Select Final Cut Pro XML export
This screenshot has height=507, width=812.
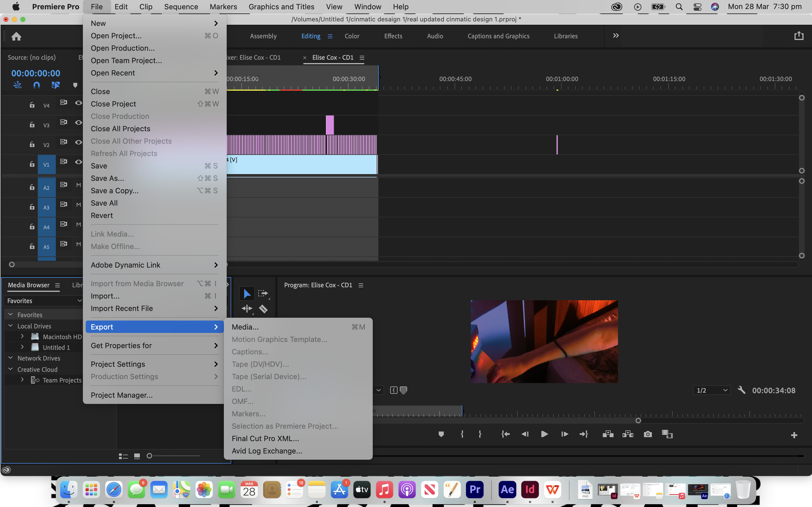(x=265, y=438)
